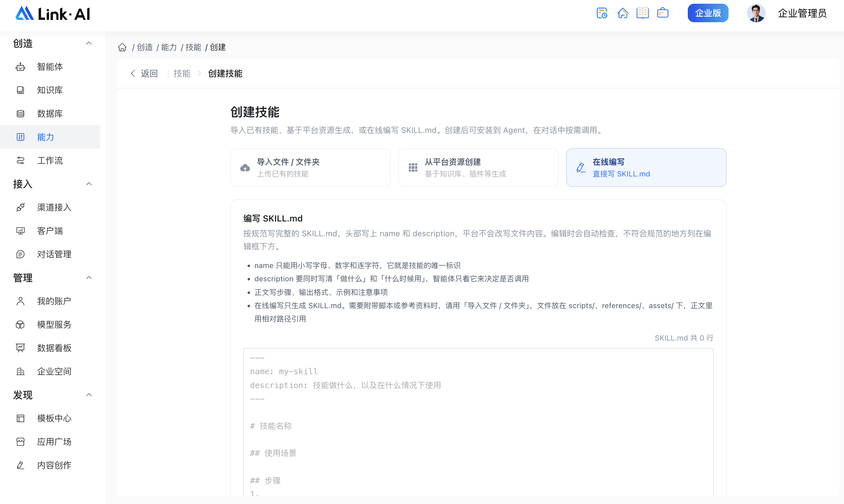Click 创造 in the top breadcrumb

145,47
